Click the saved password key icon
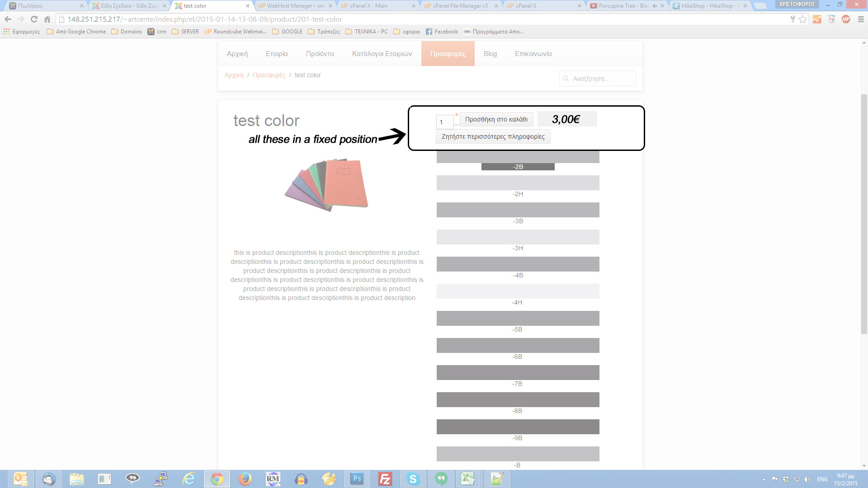Viewport: 868px width, 488px height. point(793,19)
